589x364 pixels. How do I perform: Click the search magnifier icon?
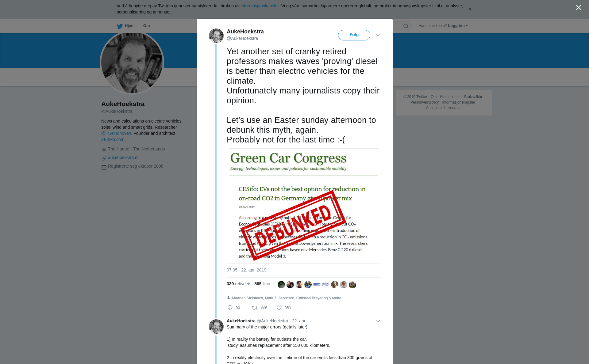pyautogui.click(x=406, y=26)
